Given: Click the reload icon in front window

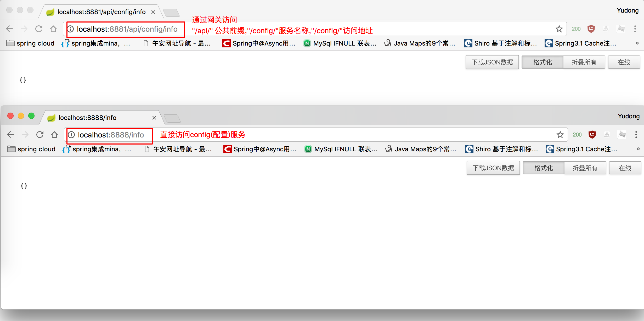Looking at the screenshot, I should pos(40,135).
